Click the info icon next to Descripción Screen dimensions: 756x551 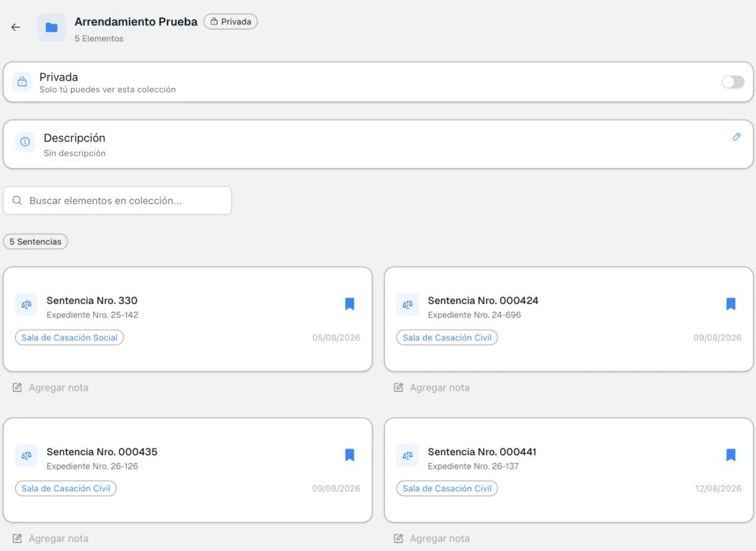pyautogui.click(x=25, y=142)
